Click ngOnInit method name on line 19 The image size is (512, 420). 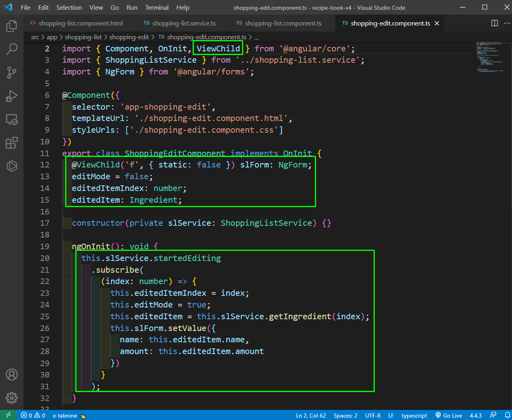[91, 246]
